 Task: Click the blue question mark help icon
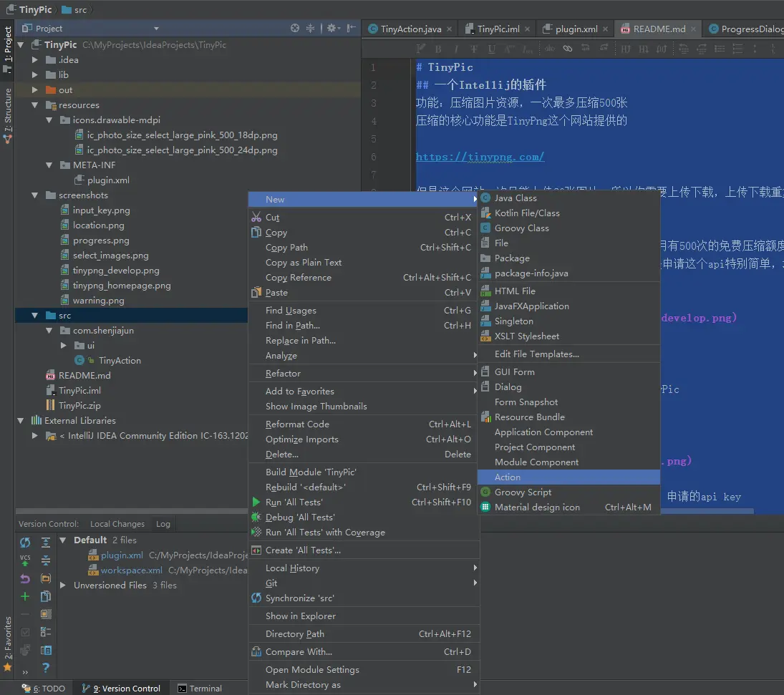click(46, 668)
